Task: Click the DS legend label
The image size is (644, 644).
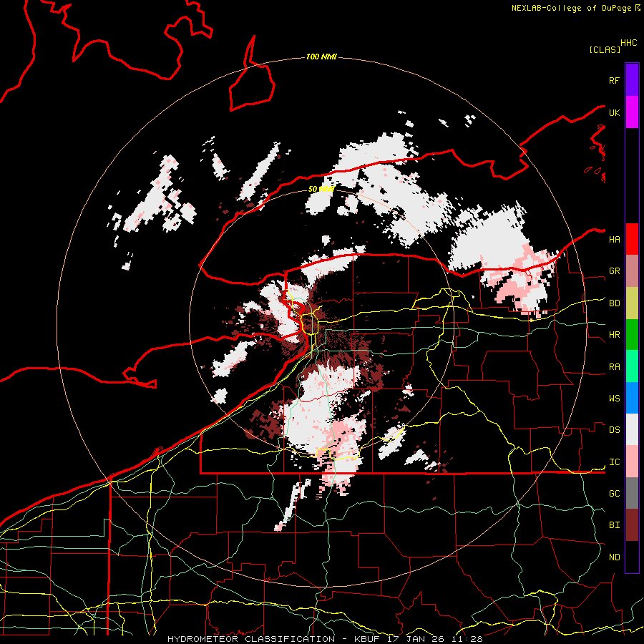Action: tap(614, 430)
